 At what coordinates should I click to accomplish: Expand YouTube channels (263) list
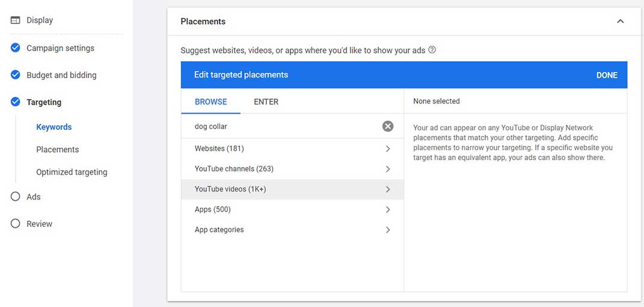tap(292, 169)
